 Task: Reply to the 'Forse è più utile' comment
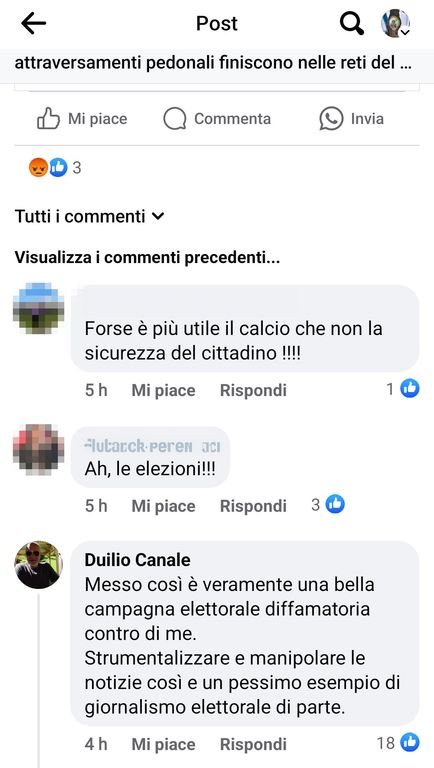pos(253,390)
